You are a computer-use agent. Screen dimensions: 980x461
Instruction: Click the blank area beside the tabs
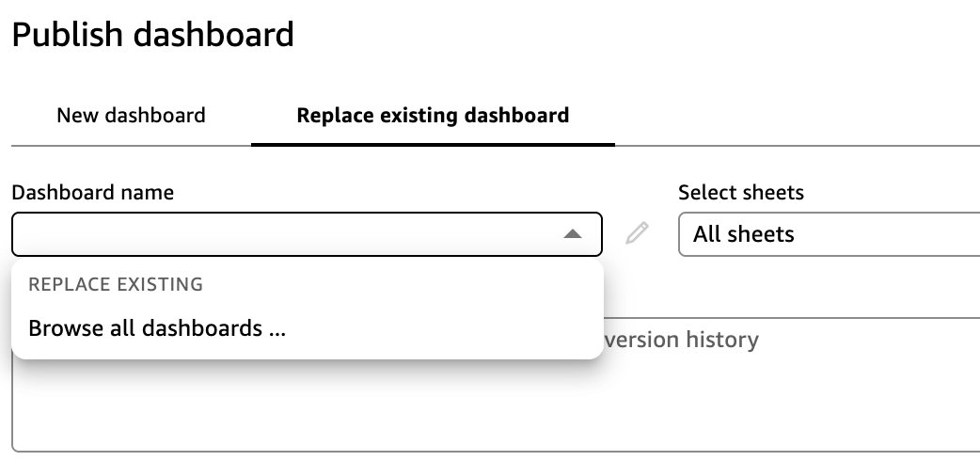(799, 116)
